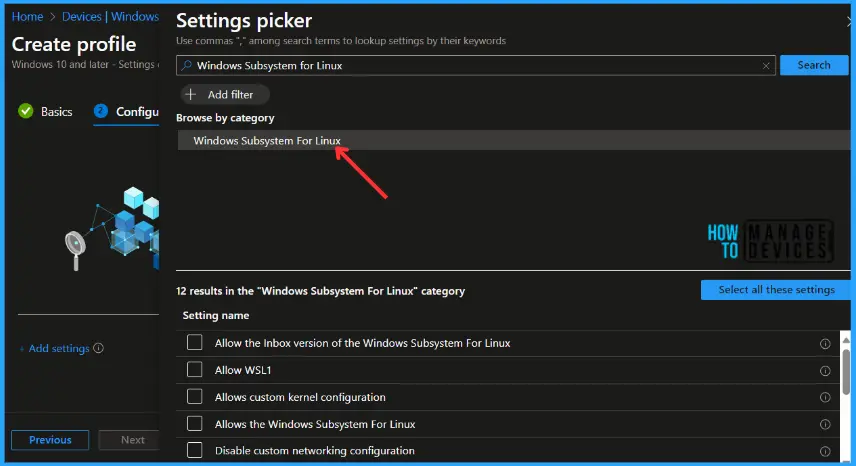Check the Allow WSL1 setting
The width and height of the screenshot is (856, 466).
coord(194,370)
